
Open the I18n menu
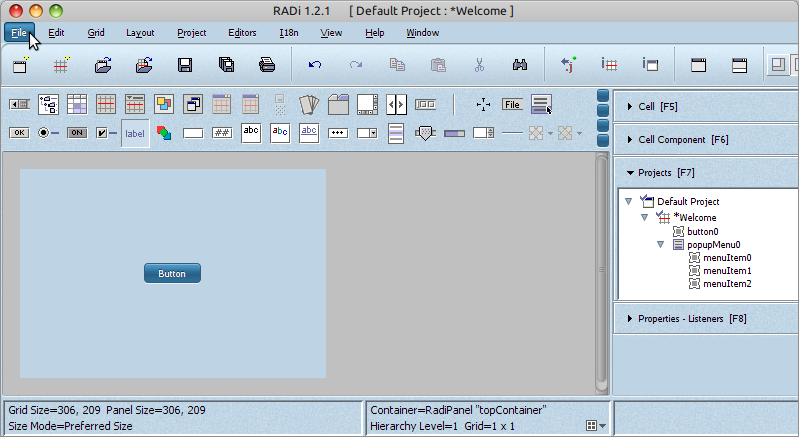[287, 33]
